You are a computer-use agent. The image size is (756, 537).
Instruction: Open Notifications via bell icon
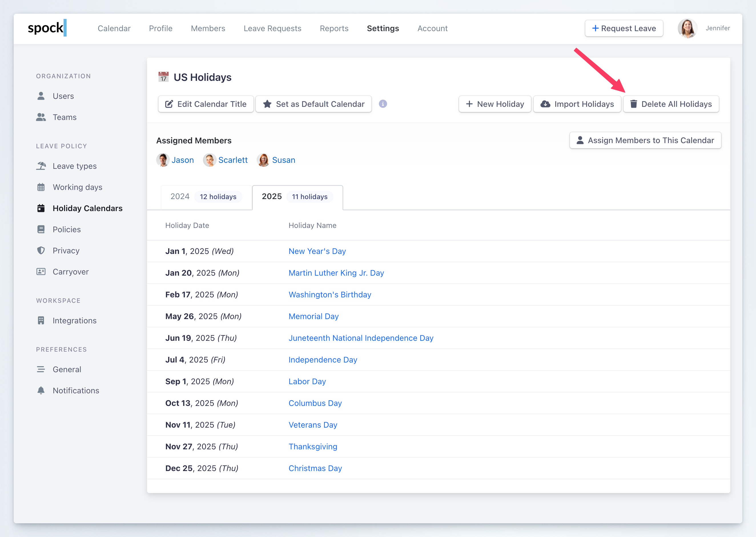click(x=41, y=390)
